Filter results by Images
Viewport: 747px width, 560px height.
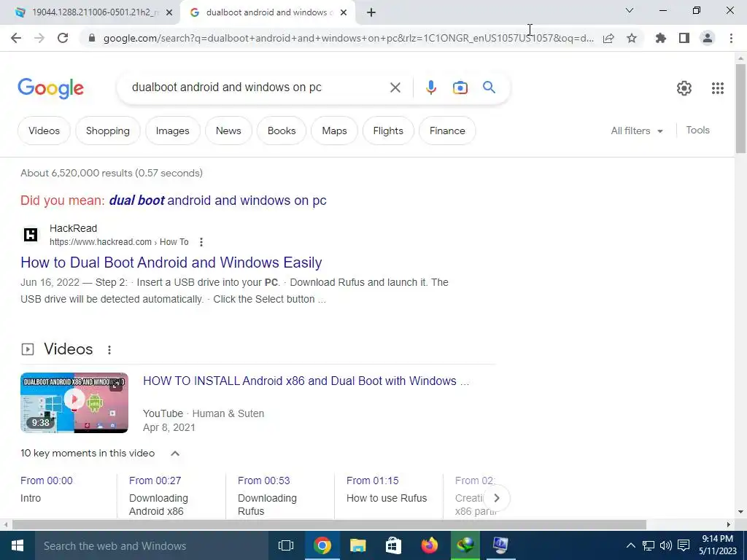click(172, 131)
